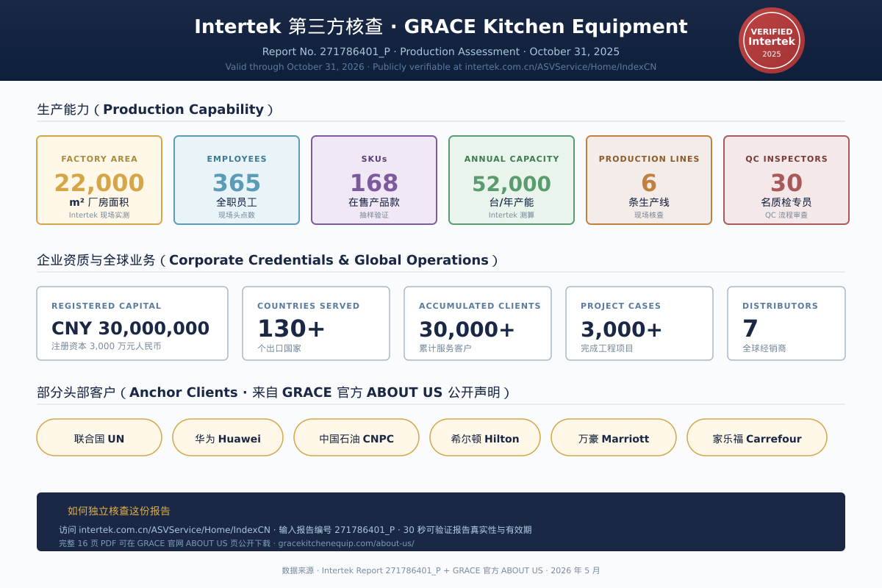
Task: Select the Project Cases 3,000+ card
Action: pyautogui.click(x=639, y=323)
